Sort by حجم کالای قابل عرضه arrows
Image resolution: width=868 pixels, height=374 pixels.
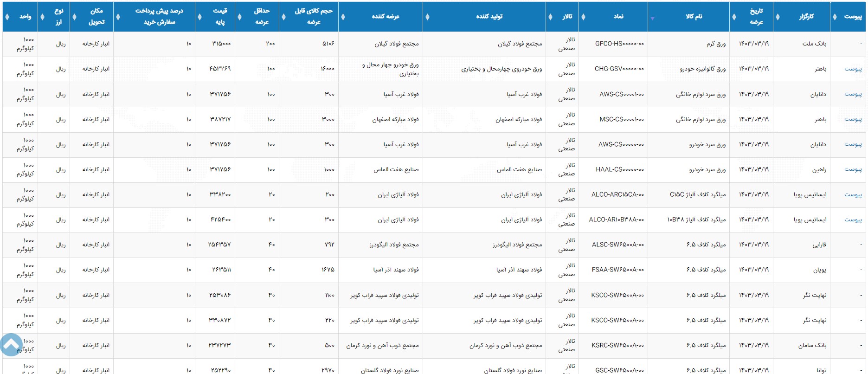pyautogui.click(x=283, y=17)
